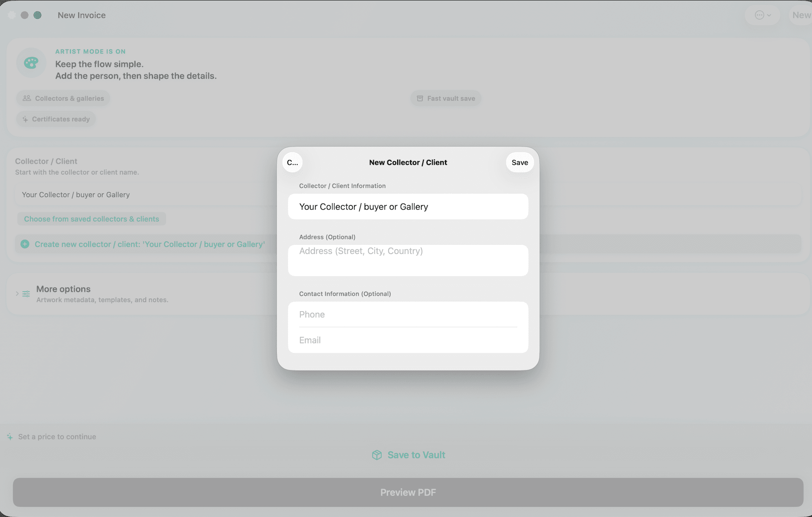Click the green plus icon before Create new collector
This screenshot has height=517, width=812.
[25, 244]
